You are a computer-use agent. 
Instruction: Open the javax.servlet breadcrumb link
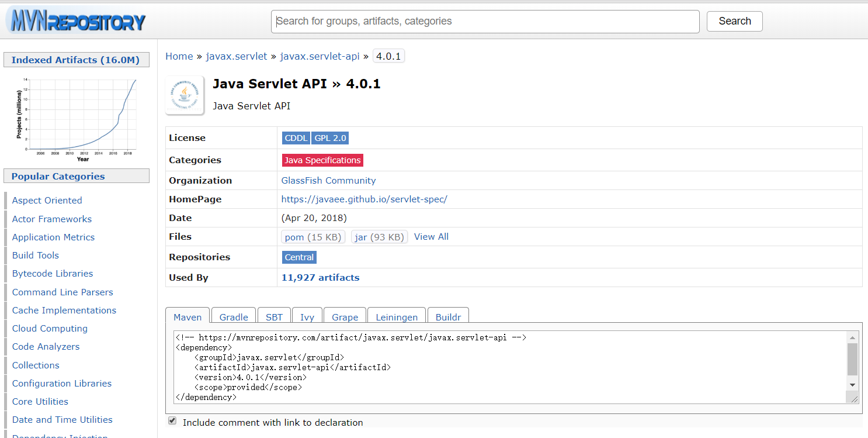pyautogui.click(x=237, y=56)
